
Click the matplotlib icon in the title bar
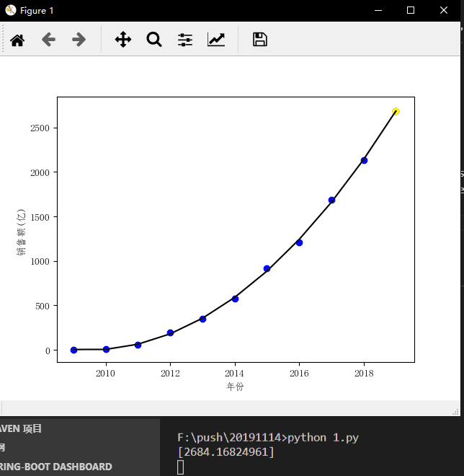(x=10, y=10)
